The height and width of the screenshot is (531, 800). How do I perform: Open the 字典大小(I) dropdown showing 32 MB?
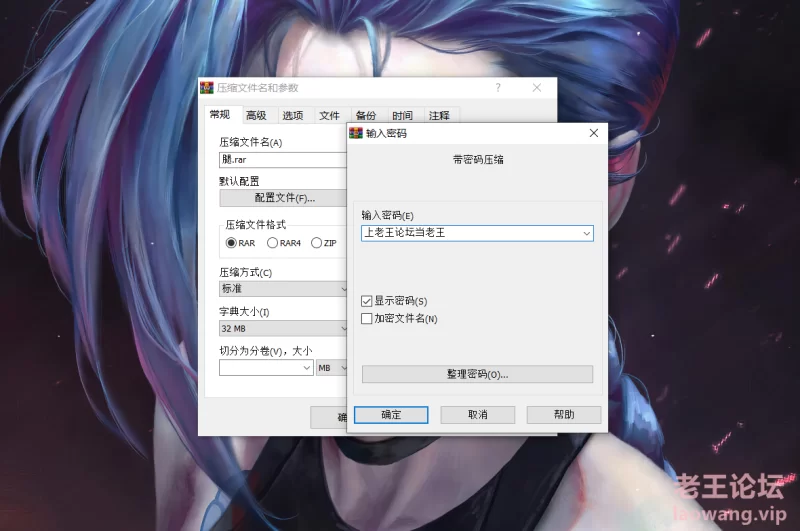[x=283, y=328]
